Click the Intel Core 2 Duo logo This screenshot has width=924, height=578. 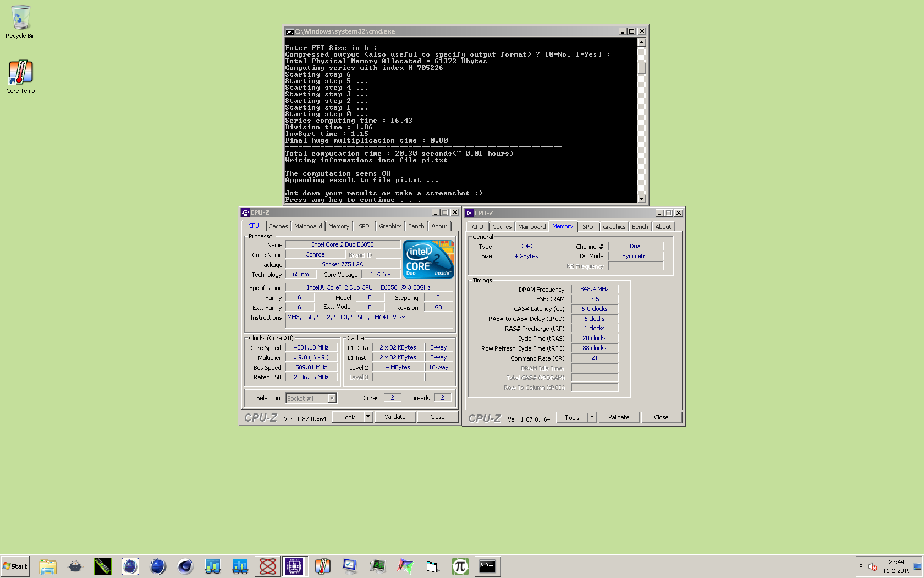click(428, 259)
